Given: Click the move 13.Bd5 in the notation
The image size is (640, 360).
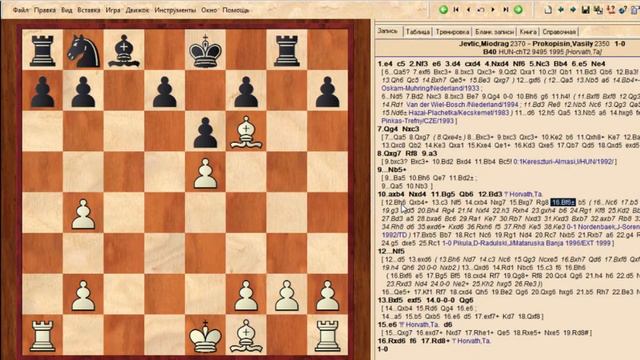Looking at the screenshot, I should (390, 300).
